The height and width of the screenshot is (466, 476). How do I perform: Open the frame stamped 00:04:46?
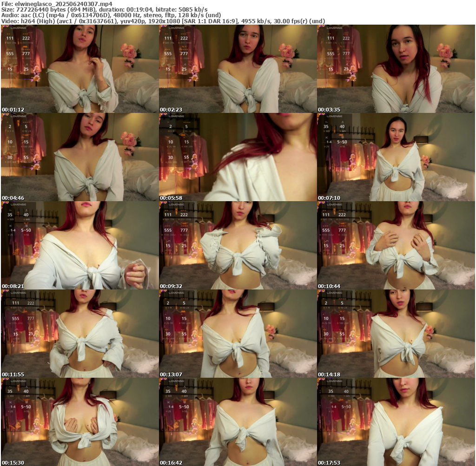coord(79,157)
